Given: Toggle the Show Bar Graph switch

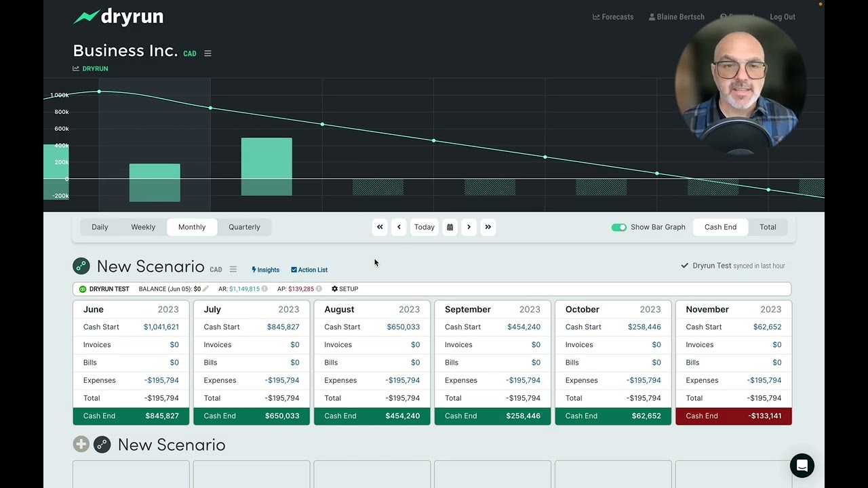Looking at the screenshot, I should tap(618, 227).
